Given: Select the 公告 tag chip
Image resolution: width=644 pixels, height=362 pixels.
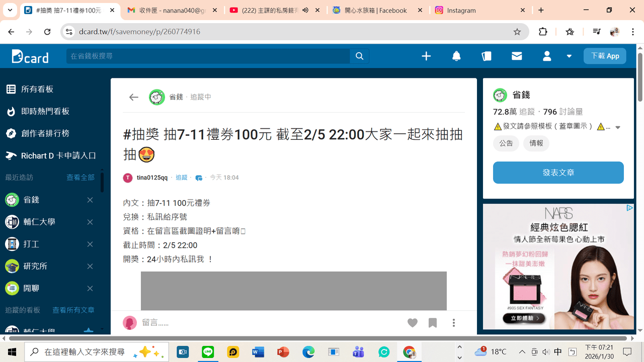Looking at the screenshot, I should pos(506,144).
